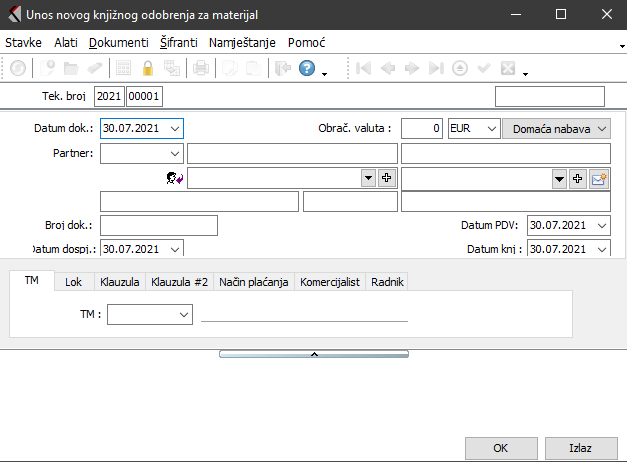Image resolution: width=627 pixels, height=462 pixels.
Task: Click the envelope email icon at right
Action: pyautogui.click(x=599, y=178)
